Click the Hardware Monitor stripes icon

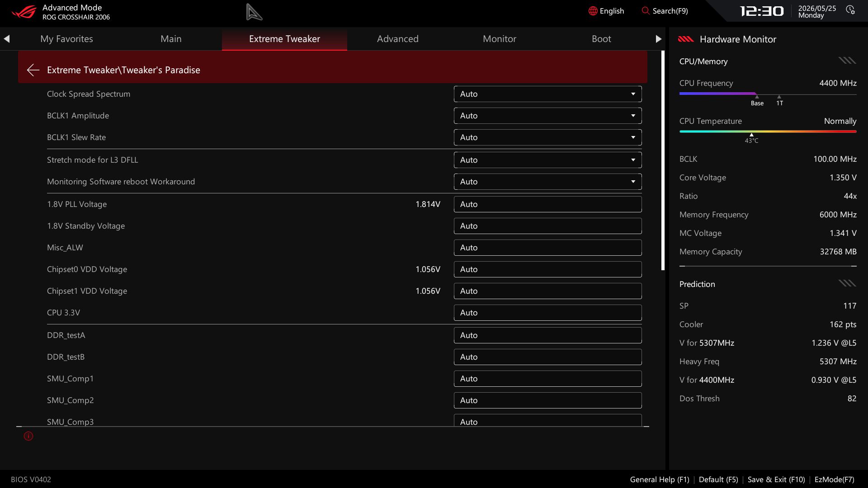(686, 39)
